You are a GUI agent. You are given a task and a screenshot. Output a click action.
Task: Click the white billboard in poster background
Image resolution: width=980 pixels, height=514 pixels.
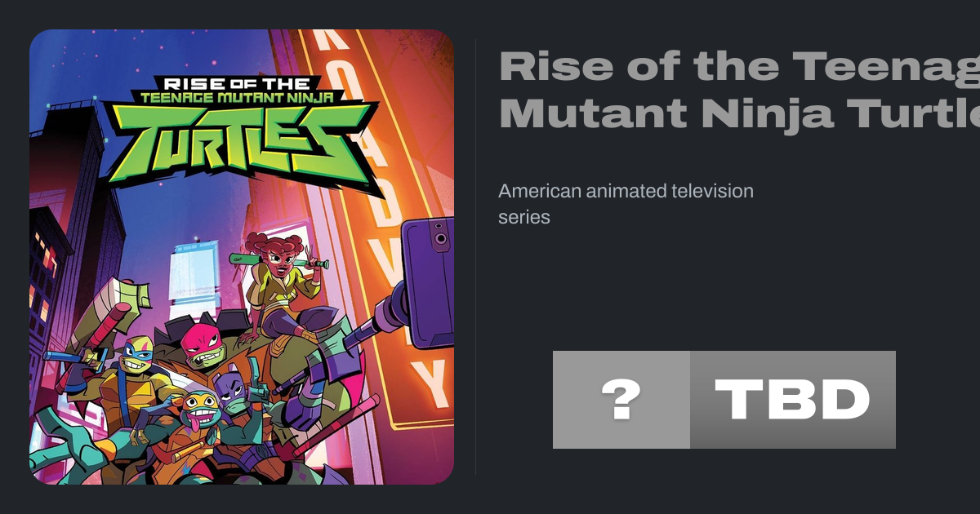pos(193,270)
